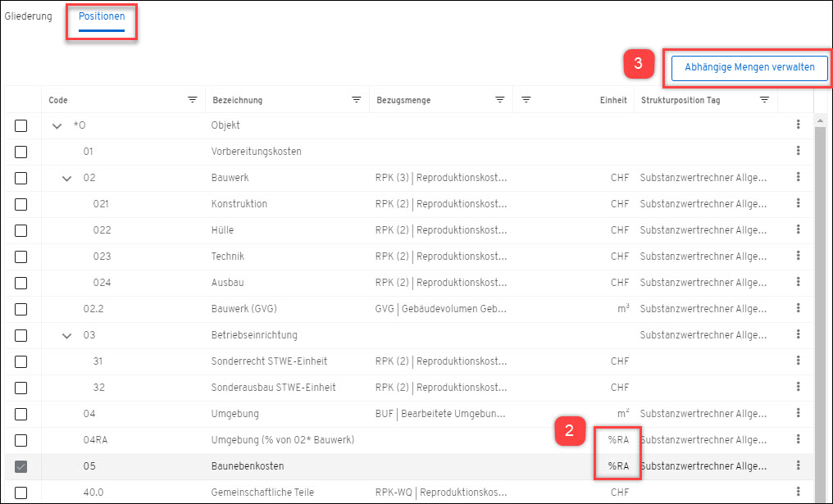This screenshot has width=833, height=504.
Task: Click 'Betriebseinrichtung' designation cell
Action: tap(254, 335)
